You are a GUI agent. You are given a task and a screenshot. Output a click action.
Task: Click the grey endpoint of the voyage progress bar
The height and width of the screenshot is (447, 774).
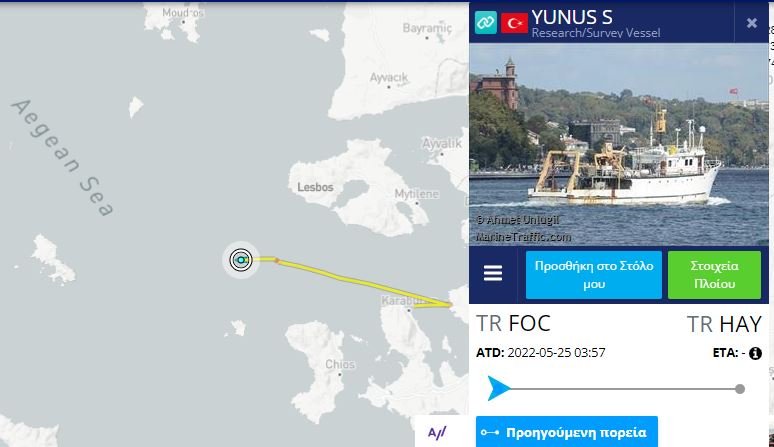tap(739, 389)
